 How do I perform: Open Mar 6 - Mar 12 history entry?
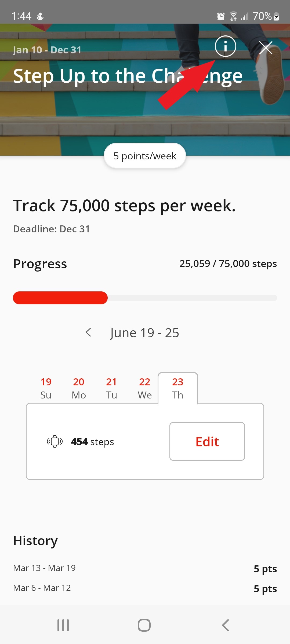point(145,588)
